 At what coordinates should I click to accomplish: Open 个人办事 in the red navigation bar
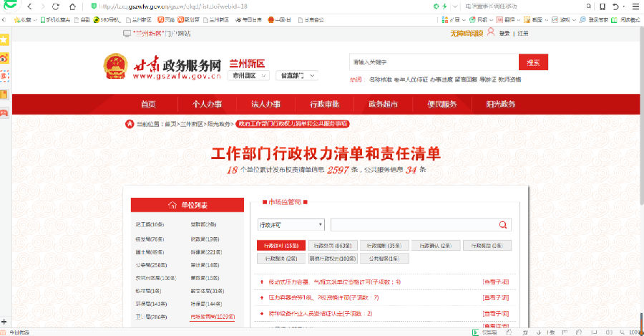click(207, 104)
